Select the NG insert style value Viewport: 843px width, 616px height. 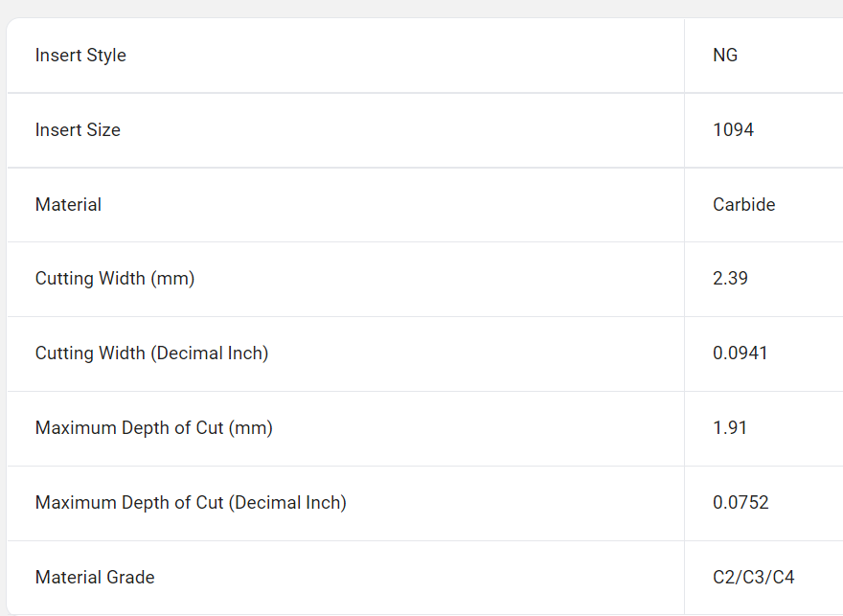(x=725, y=55)
